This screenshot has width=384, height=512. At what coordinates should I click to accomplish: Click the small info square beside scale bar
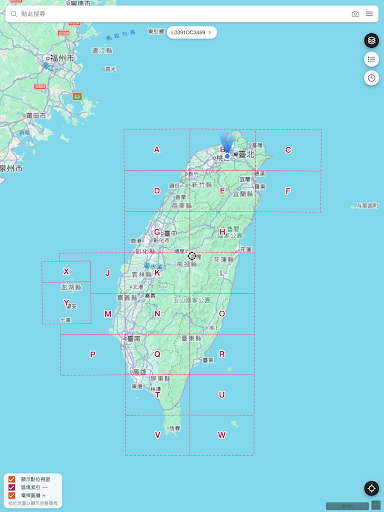pyautogui.click(x=376, y=505)
